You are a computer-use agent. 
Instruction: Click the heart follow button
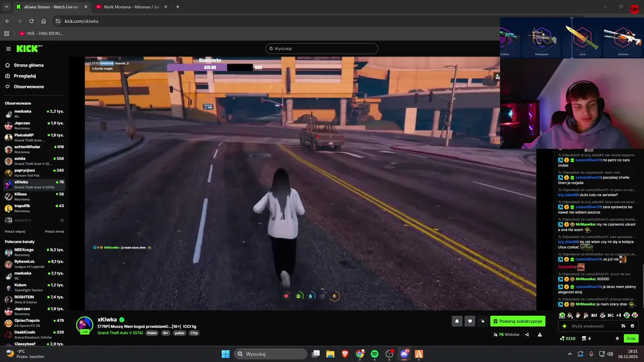[x=470, y=321]
